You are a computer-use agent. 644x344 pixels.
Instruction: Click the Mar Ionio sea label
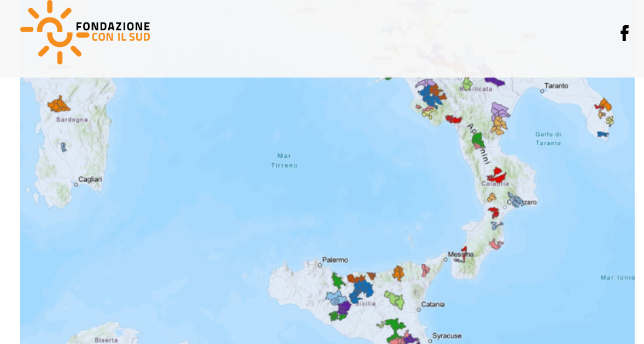pos(617,277)
